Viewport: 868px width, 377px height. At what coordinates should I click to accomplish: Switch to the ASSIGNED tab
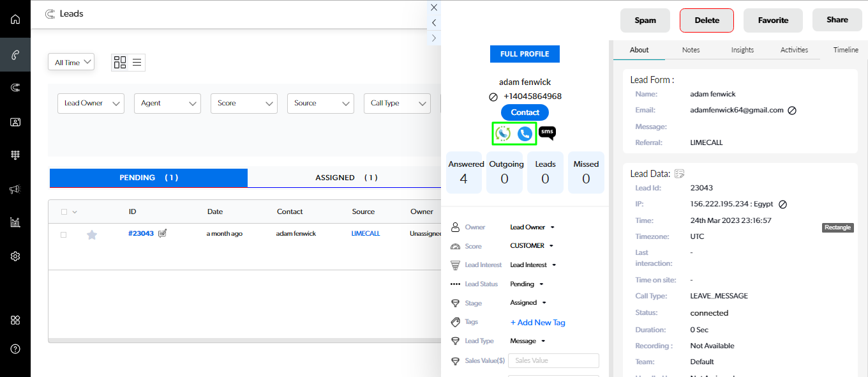347,178
